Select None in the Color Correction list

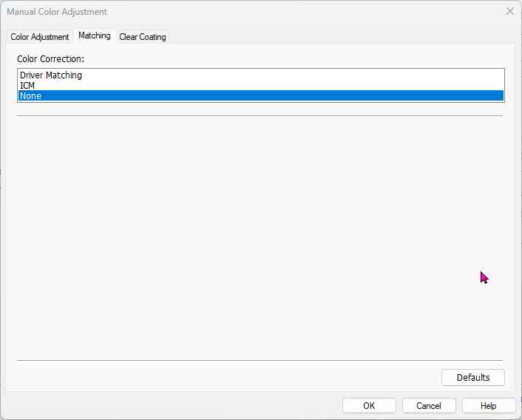pos(31,96)
